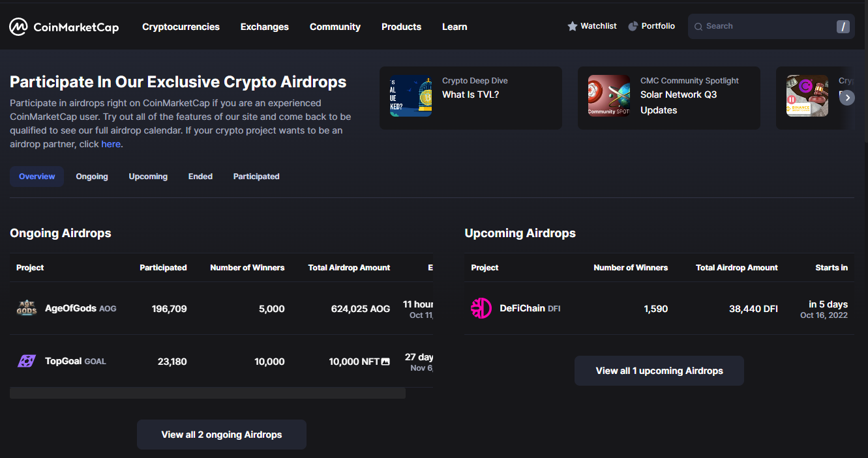Open the Learn menu
The image size is (868, 458).
click(x=455, y=27)
